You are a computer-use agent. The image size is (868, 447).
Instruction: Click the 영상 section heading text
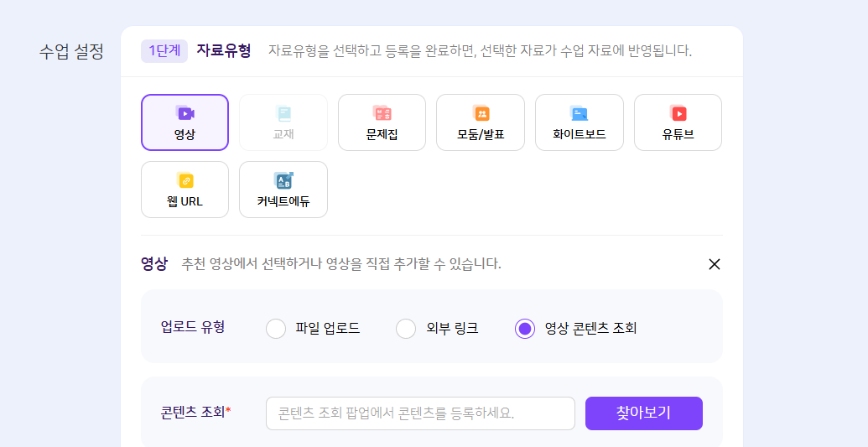[154, 264]
